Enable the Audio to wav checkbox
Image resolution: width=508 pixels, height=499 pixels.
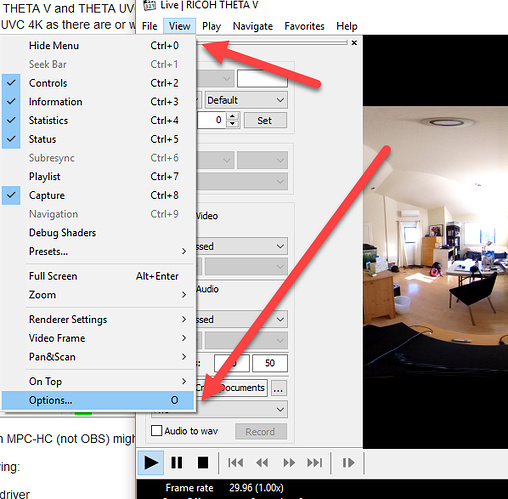coord(156,431)
